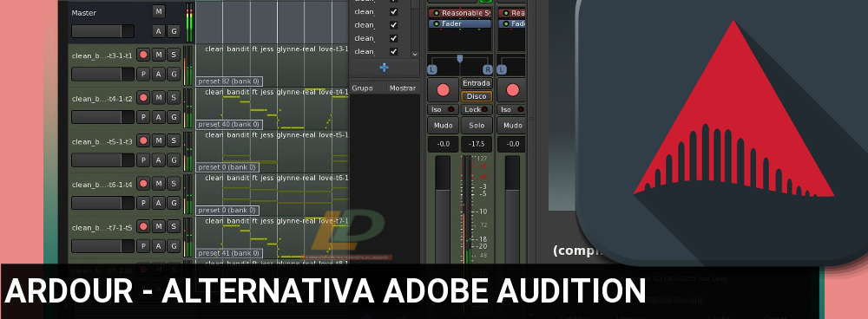Image resolution: width=868 pixels, height=319 pixels.
Task: Arm recording on track clean_b...-t6-1-t4
Action: pos(143,184)
